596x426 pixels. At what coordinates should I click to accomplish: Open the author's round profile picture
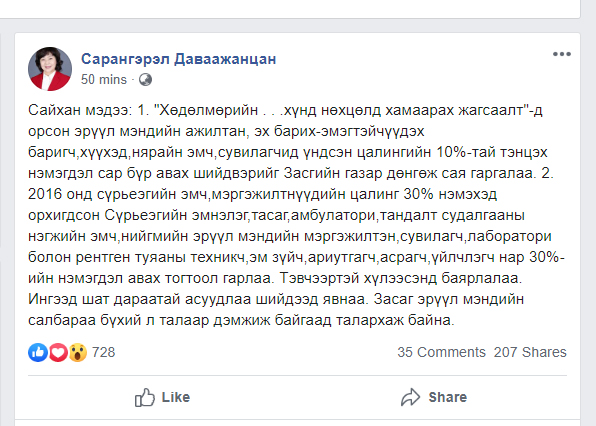(50, 69)
